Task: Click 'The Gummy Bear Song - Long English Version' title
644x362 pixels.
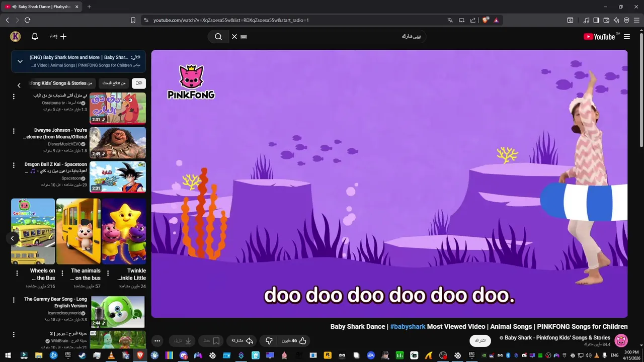Action: tap(55, 302)
